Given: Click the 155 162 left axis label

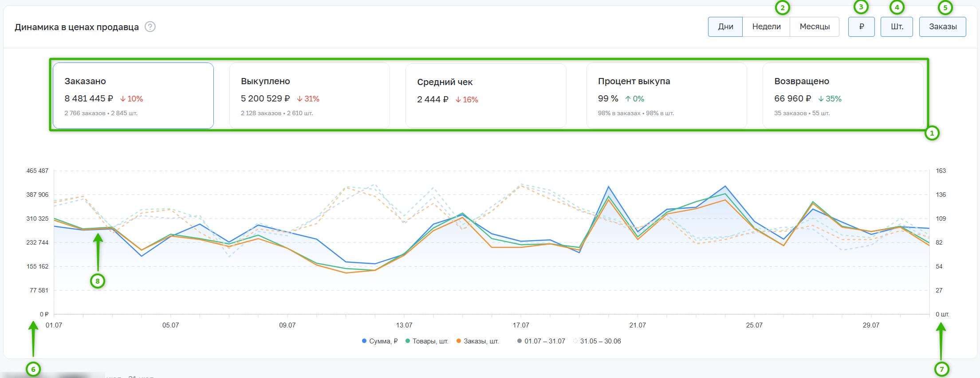Looking at the screenshot, I should tap(37, 266).
